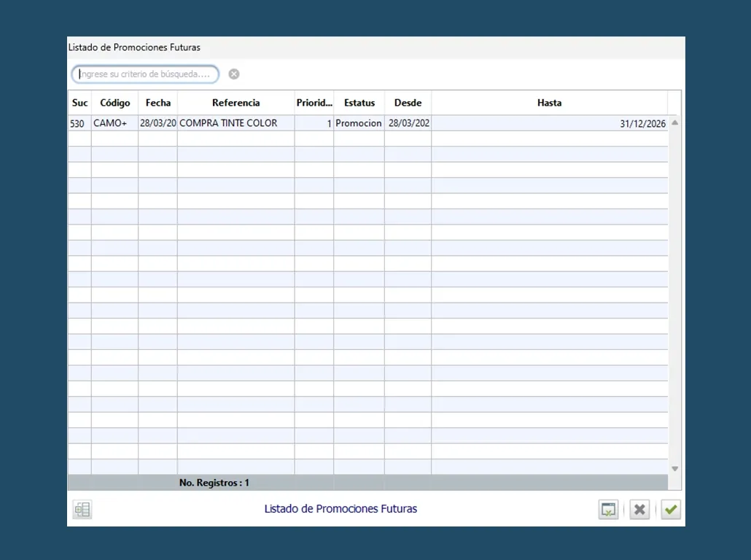Click the gray X cancel icon
The height and width of the screenshot is (560, 751).
639,510
